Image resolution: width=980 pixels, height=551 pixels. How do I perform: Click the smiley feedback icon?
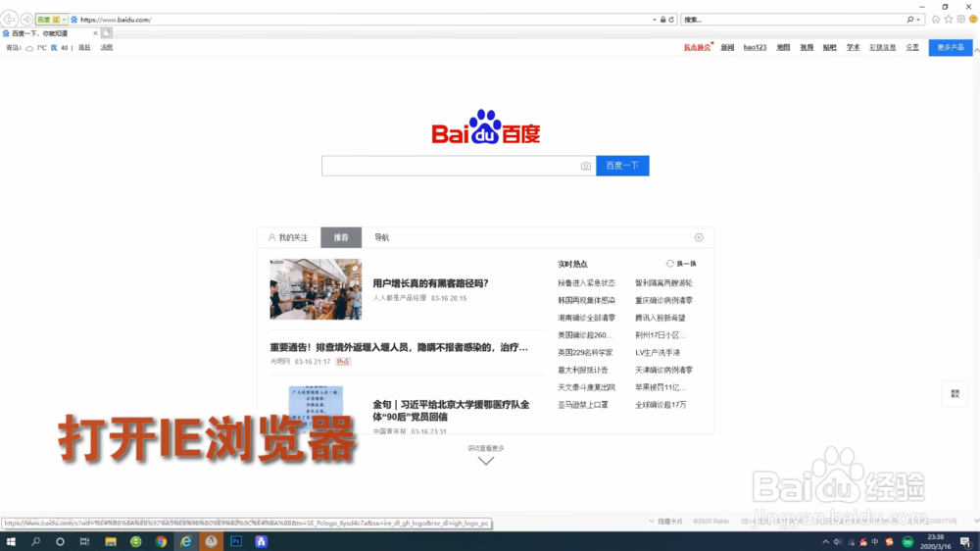[x=973, y=20]
